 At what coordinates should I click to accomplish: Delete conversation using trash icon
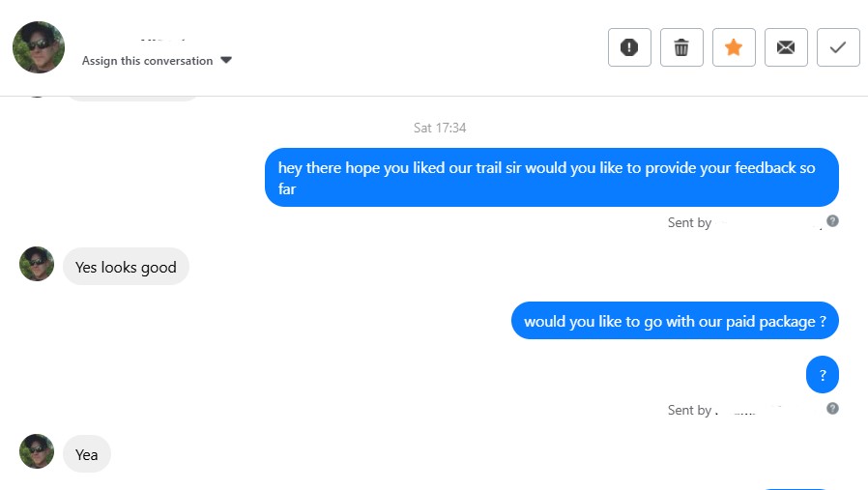(x=681, y=47)
